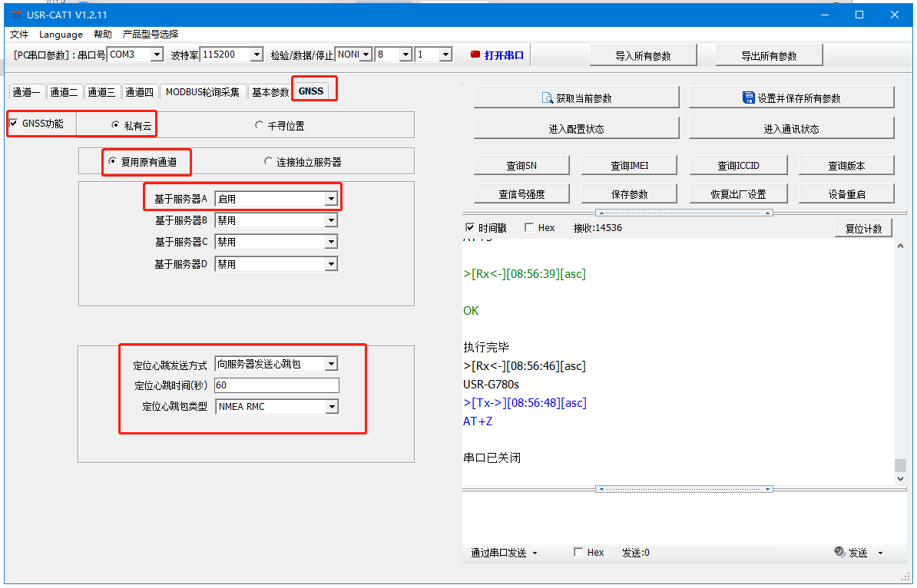The height and width of the screenshot is (588, 917).
Task: Open the 发送 button dropdown arrow
Action: point(880,553)
